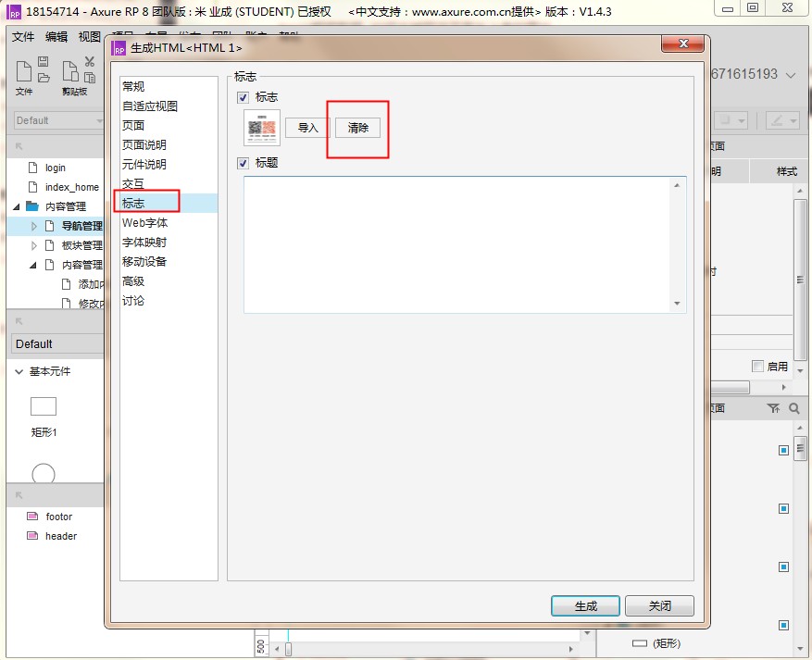
Task: Click the 矩形1 rectangle widget icon
Action: pyautogui.click(x=44, y=406)
